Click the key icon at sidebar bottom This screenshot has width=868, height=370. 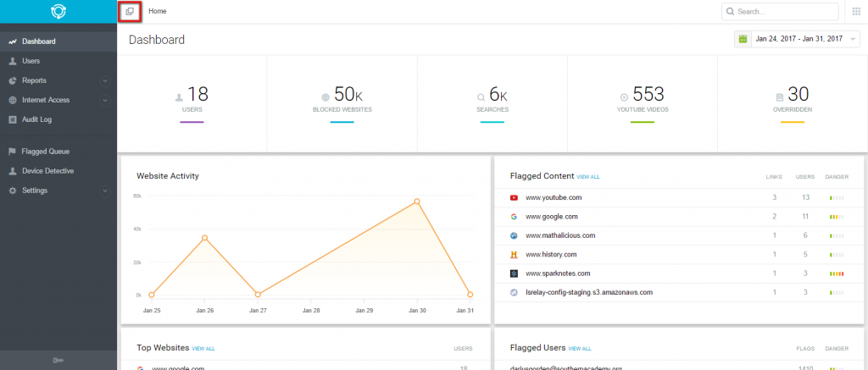[x=58, y=361]
